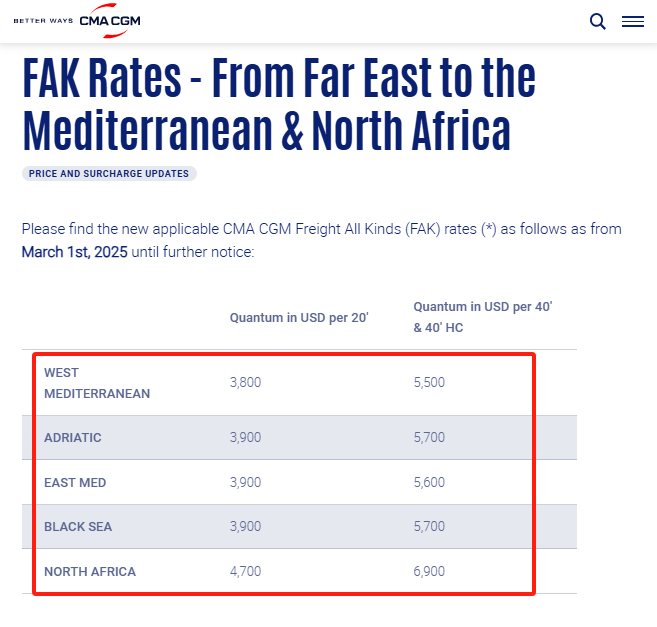Viewport: 657px width, 627px height.
Task: Select the East Med row label
Action: [75, 483]
